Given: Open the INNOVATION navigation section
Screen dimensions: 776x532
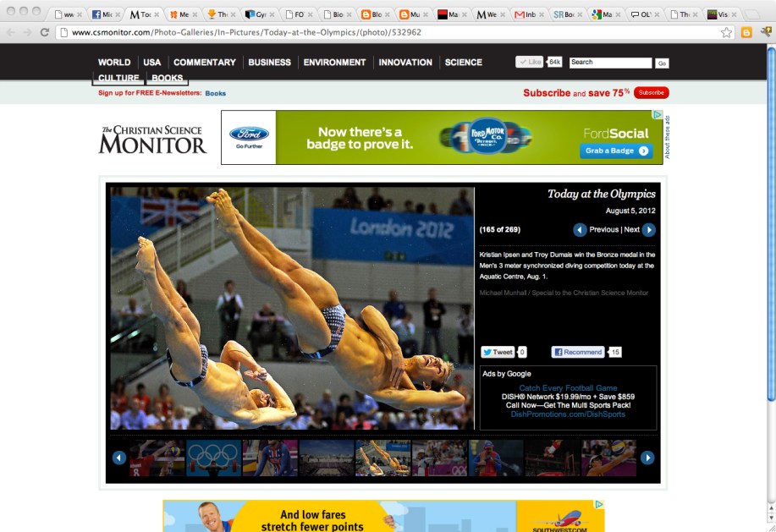Looking at the screenshot, I should pos(405,63).
